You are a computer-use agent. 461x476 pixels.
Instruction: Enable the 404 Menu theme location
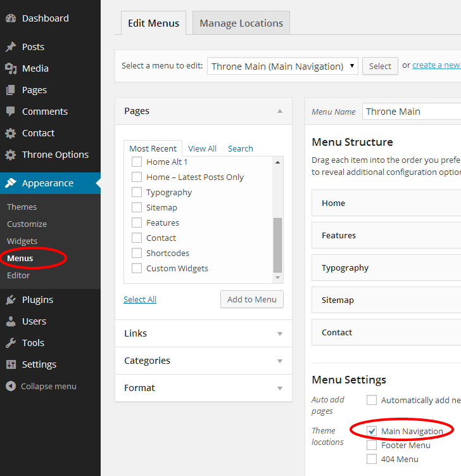coord(372,459)
